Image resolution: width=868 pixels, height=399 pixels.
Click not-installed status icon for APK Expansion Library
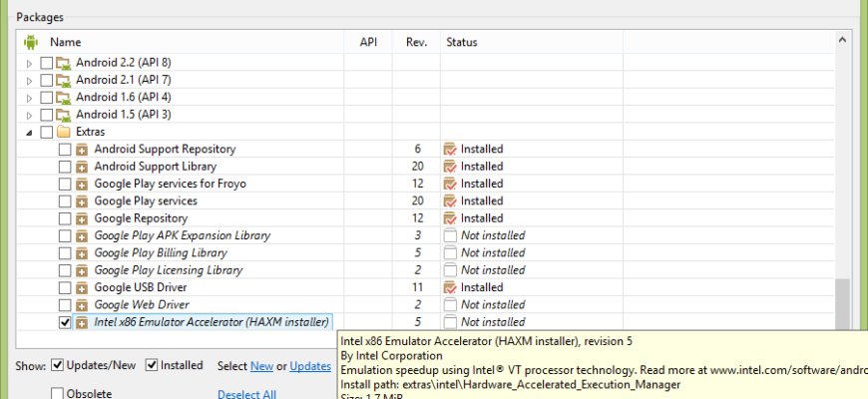[x=450, y=235]
